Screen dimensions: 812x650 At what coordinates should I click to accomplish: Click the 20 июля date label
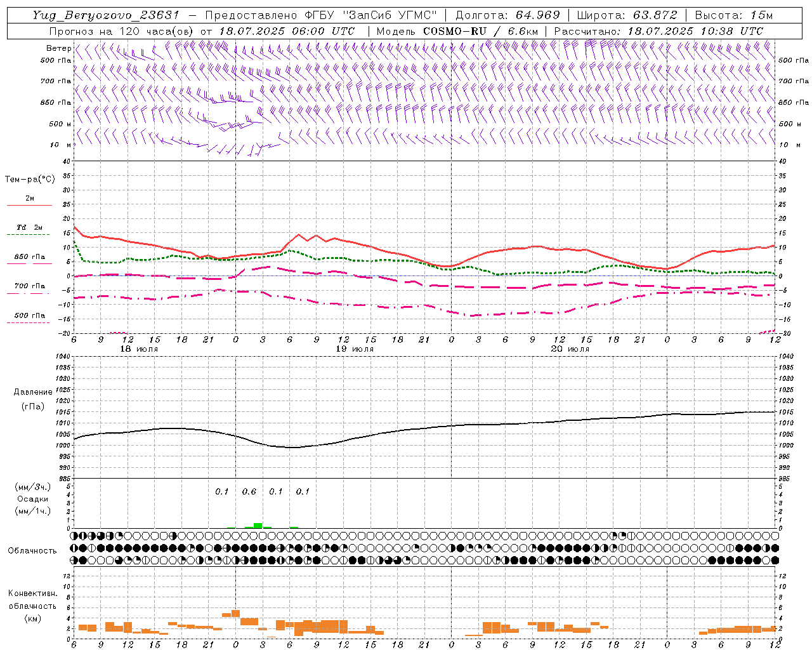coord(570,349)
